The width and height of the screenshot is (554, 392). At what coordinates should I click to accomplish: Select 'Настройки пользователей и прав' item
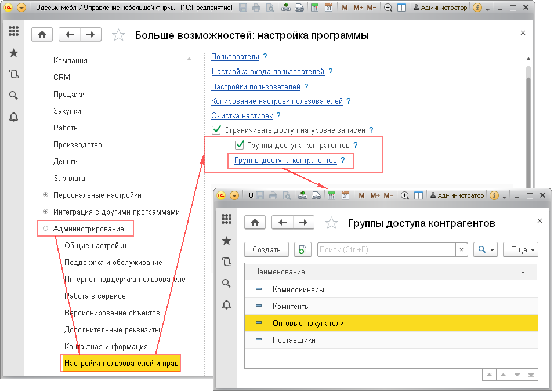tap(121, 364)
